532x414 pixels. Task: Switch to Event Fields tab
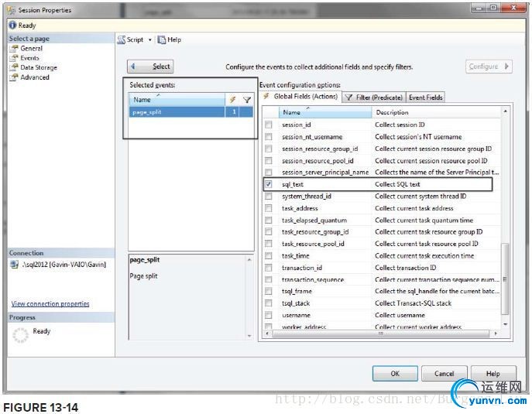coord(425,98)
